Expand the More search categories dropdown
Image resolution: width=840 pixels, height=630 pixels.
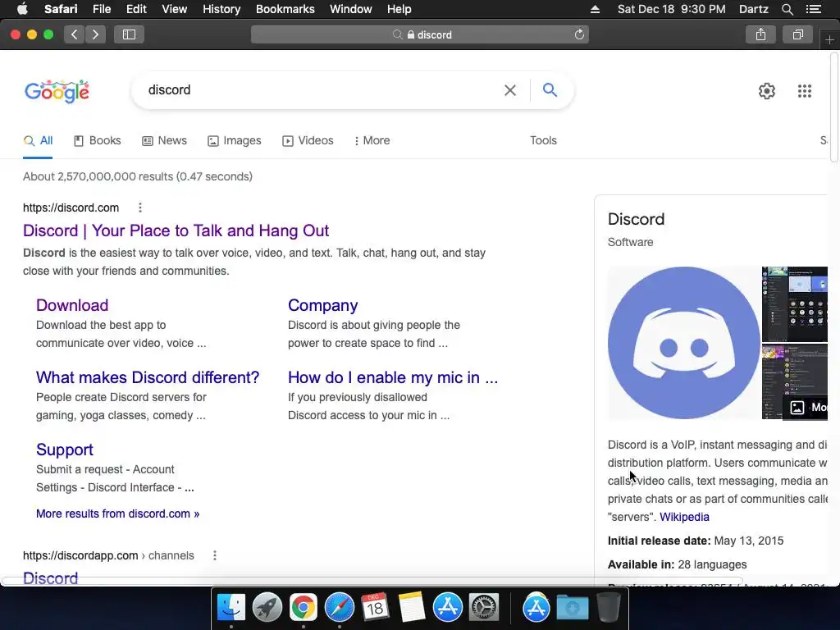[372, 141]
